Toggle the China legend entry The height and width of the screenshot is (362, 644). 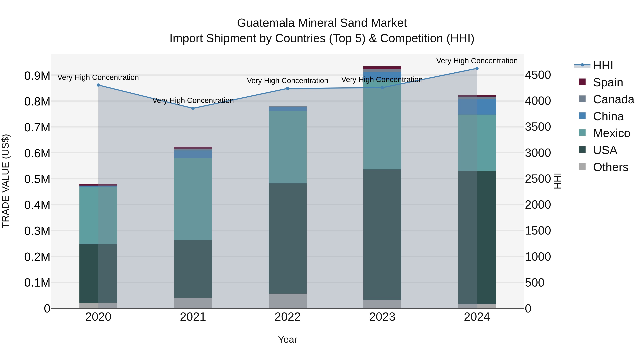pos(601,116)
